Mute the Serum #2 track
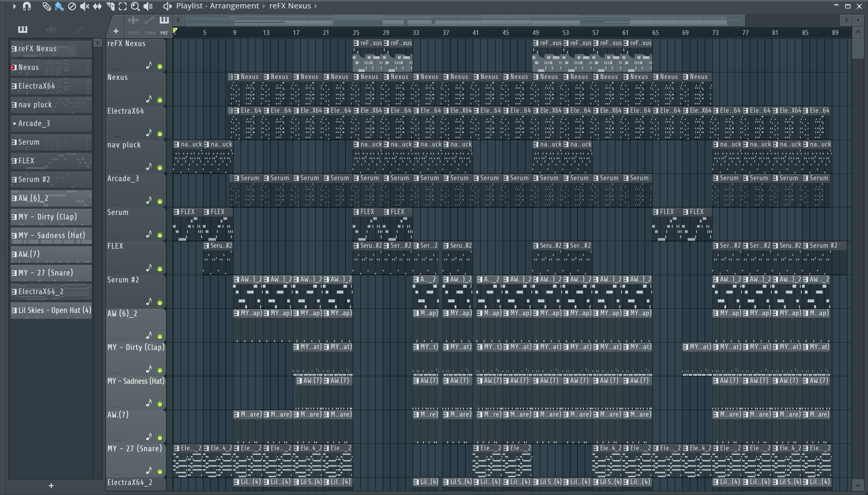Viewport: 868px width, 495px height. pyautogui.click(x=160, y=303)
